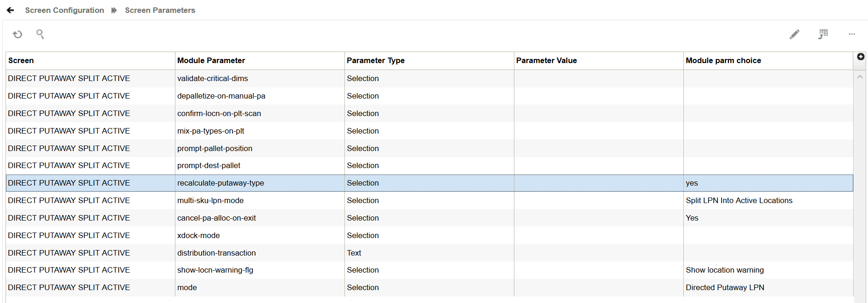This screenshot has height=303, width=868.
Task: Click the back arrow icon
Action: point(10,10)
